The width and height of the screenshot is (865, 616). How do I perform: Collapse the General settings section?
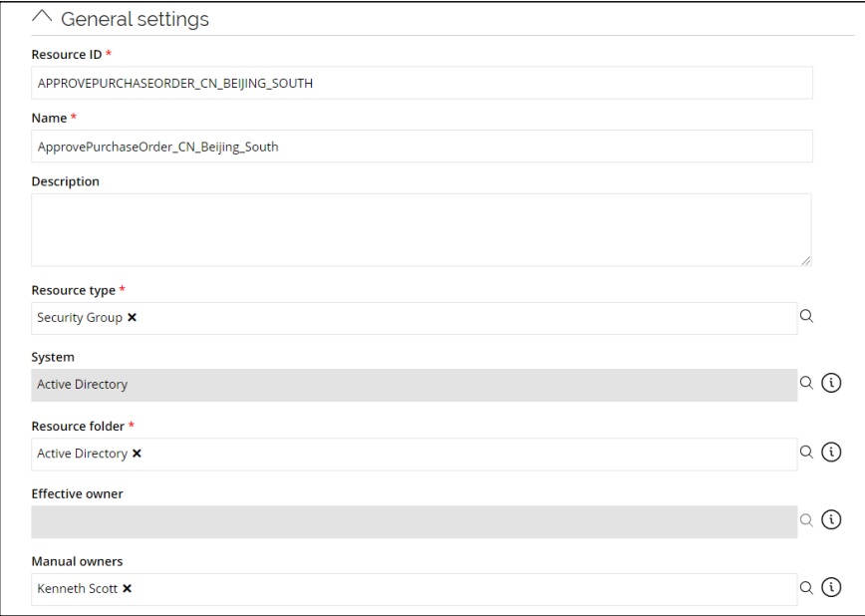[41, 18]
